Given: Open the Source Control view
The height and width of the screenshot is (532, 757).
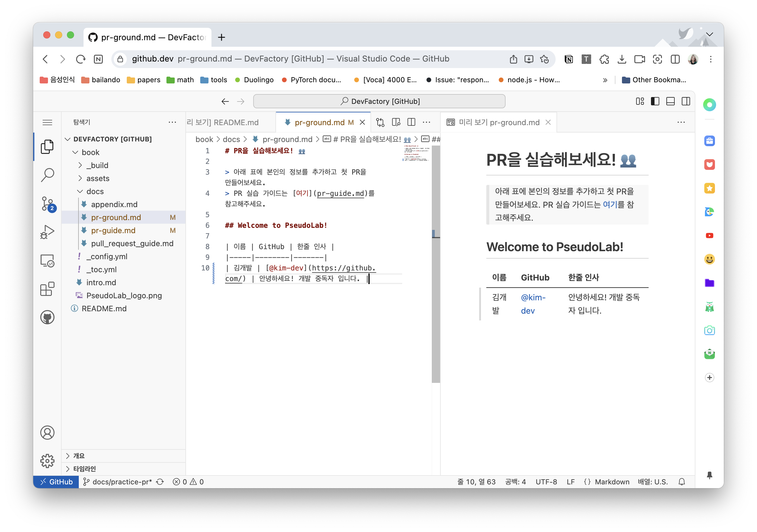Looking at the screenshot, I should tap(47, 203).
